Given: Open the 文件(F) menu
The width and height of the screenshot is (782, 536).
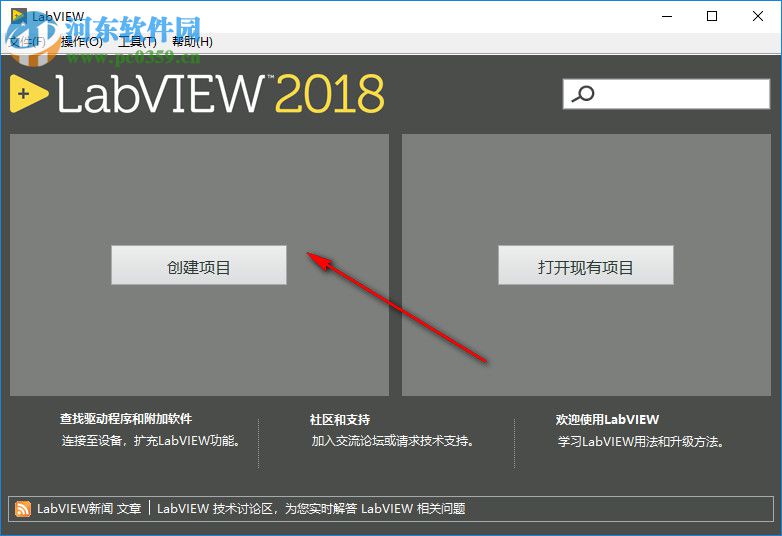Looking at the screenshot, I should (x=27, y=41).
